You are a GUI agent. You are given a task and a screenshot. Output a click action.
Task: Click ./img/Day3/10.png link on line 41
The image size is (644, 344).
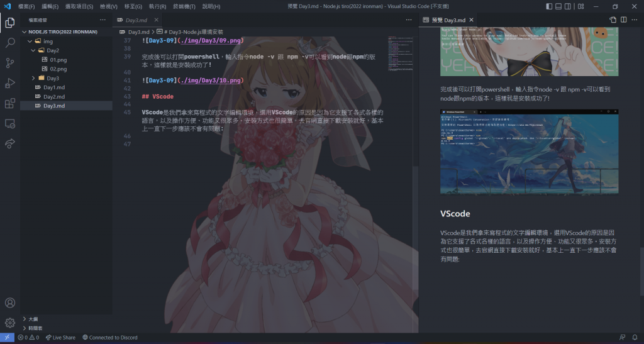coord(210,80)
